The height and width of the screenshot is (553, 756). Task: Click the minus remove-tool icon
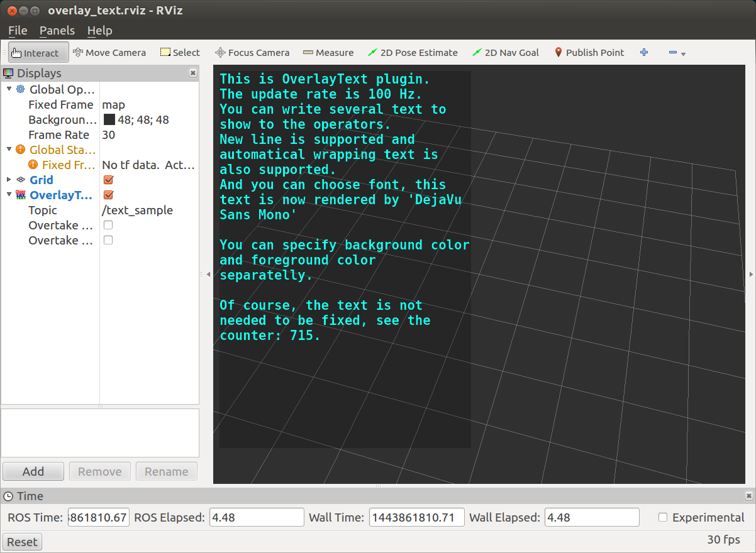tap(673, 53)
